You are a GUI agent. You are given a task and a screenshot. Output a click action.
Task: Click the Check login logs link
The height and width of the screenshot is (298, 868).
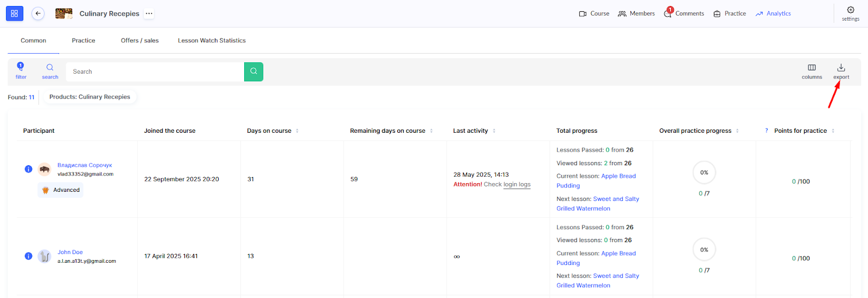516,185
